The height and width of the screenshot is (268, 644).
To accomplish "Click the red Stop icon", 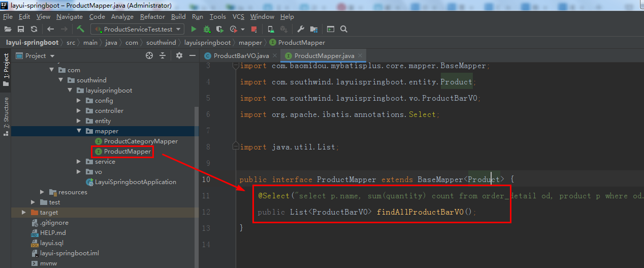I will pyautogui.click(x=254, y=29).
